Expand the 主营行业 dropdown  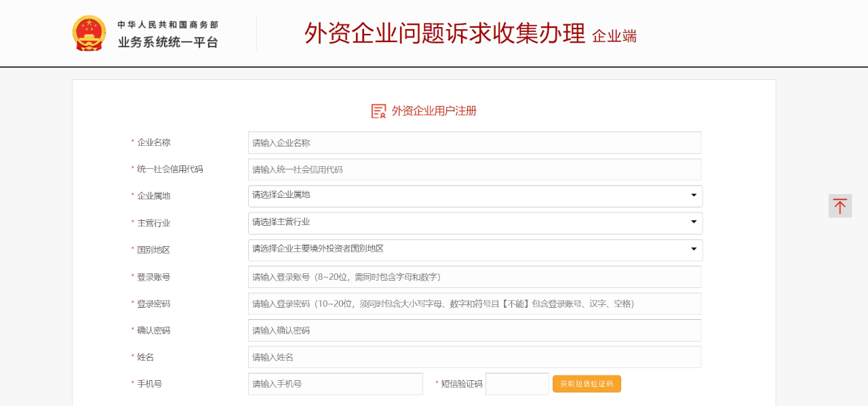475,223
